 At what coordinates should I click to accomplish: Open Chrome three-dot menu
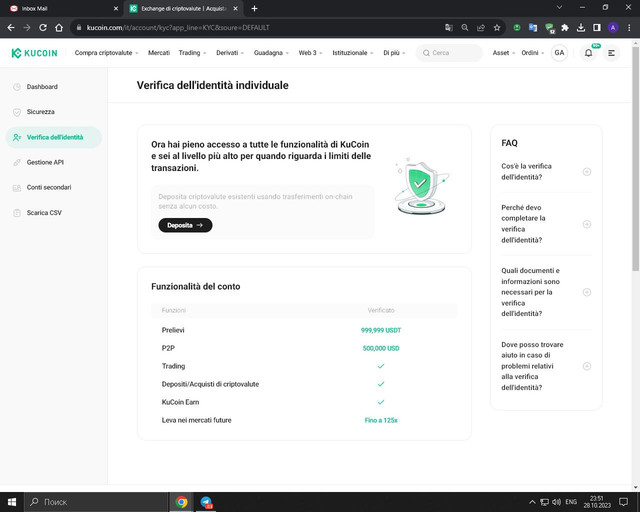[629, 28]
